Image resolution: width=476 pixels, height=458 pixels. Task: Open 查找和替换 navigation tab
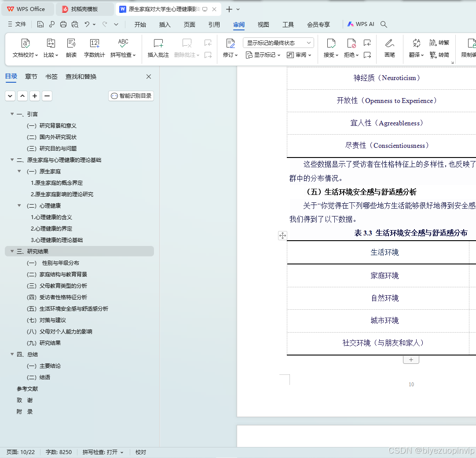[81, 77]
